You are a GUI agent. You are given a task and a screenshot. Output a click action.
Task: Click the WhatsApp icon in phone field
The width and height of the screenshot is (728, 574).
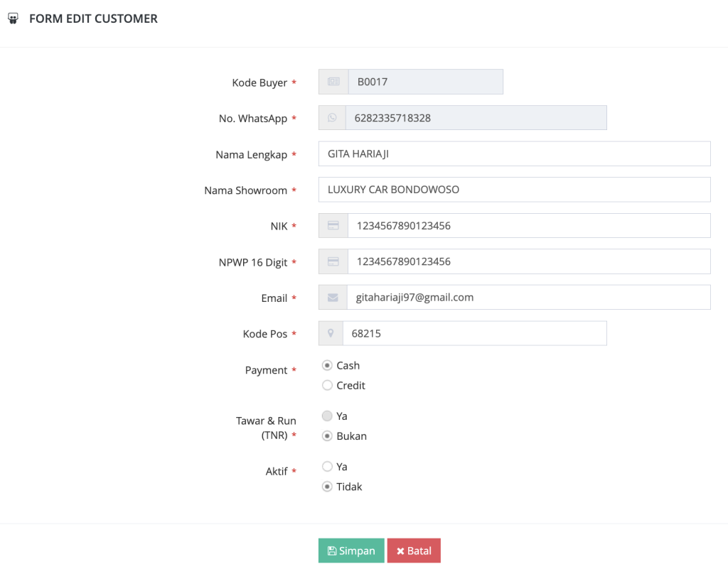pos(332,118)
